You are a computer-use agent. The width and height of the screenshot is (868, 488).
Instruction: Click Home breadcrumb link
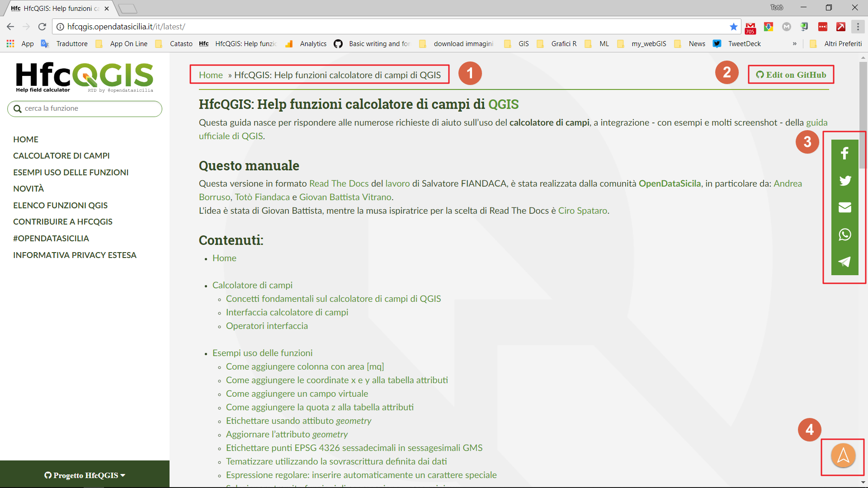point(211,75)
